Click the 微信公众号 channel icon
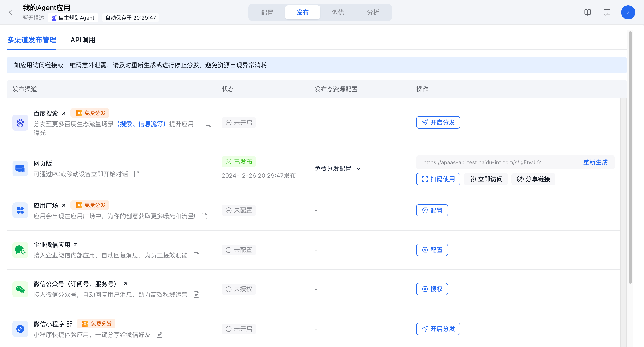The width and height of the screenshot is (644, 347). 20,289
